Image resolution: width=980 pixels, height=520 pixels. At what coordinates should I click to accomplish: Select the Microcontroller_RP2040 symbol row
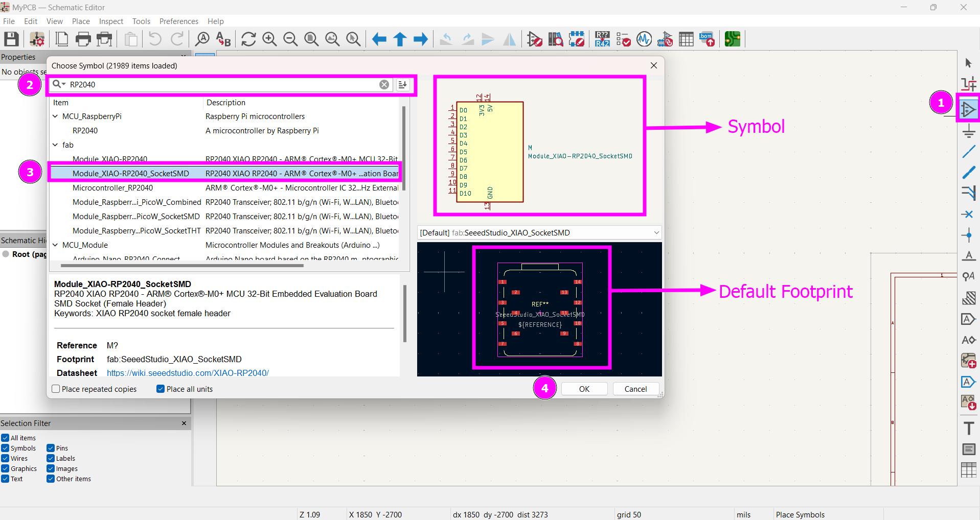click(x=224, y=188)
